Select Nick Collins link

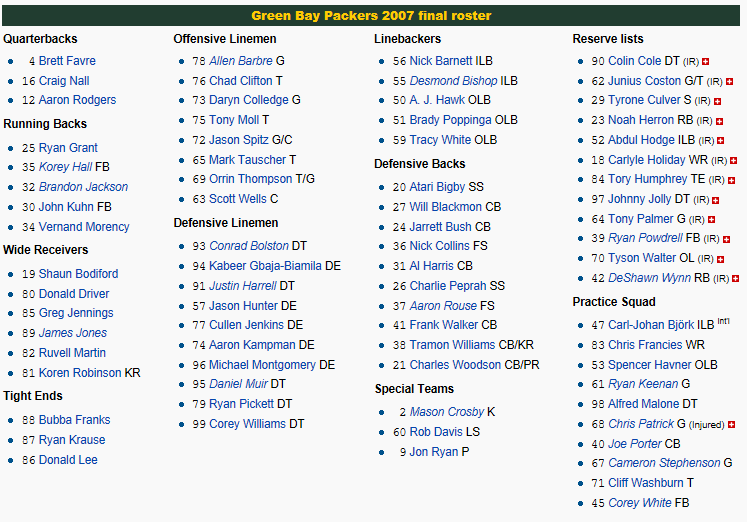pyautogui.click(x=439, y=246)
